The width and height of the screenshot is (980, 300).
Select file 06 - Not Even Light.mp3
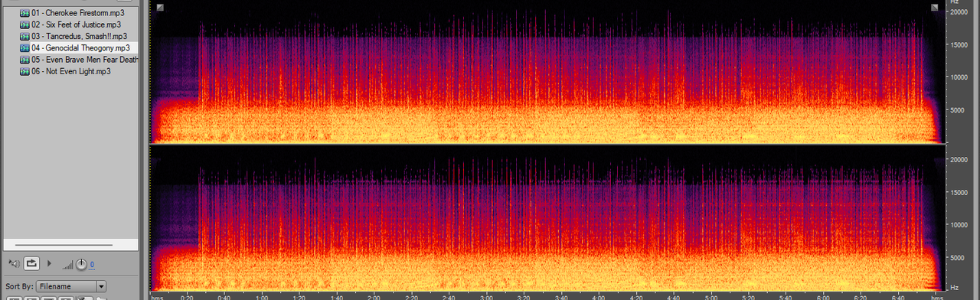coord(70,71)
